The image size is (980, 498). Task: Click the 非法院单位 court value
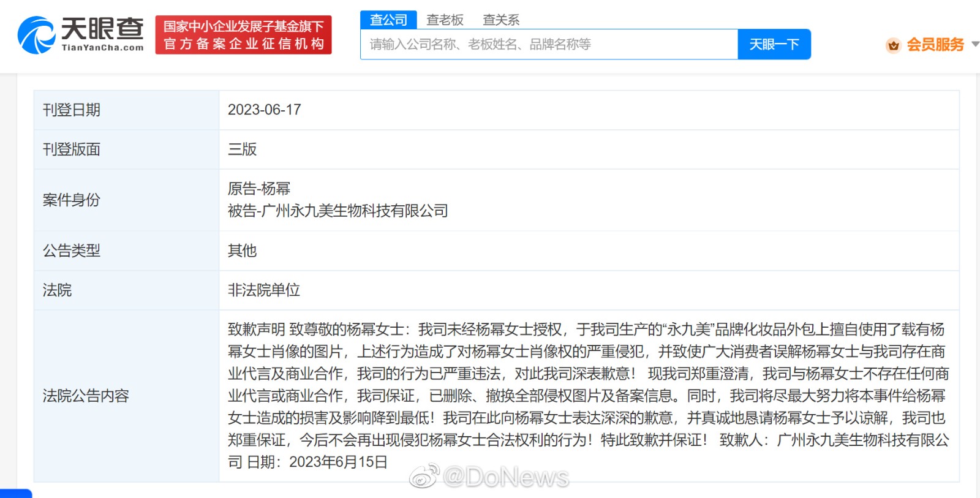(264, 290)
